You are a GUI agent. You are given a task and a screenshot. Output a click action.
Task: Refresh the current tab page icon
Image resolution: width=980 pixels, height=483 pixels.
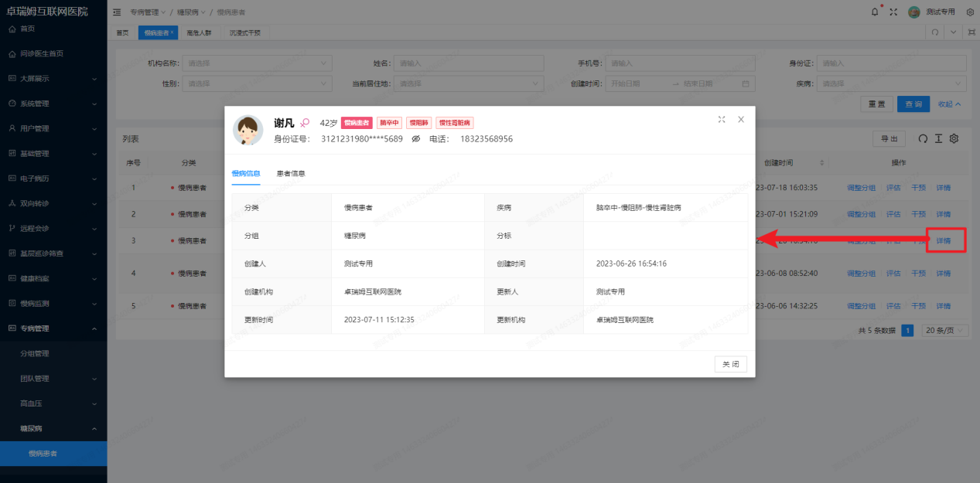pos(935,32)
